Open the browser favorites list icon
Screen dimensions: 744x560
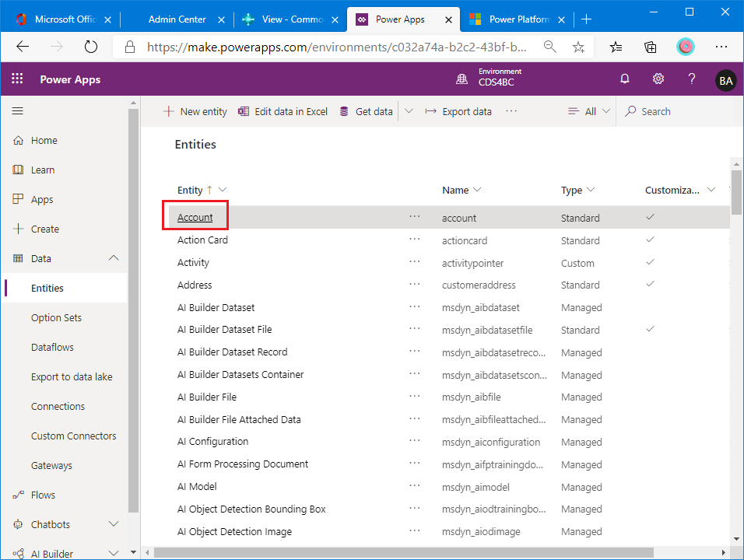coord(616,47)
